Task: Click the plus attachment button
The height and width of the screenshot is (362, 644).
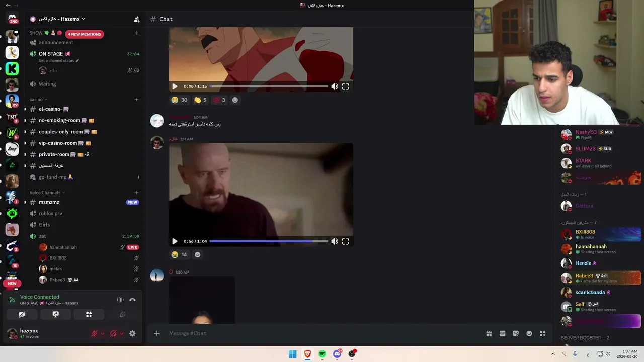Action: click(157, 333)
